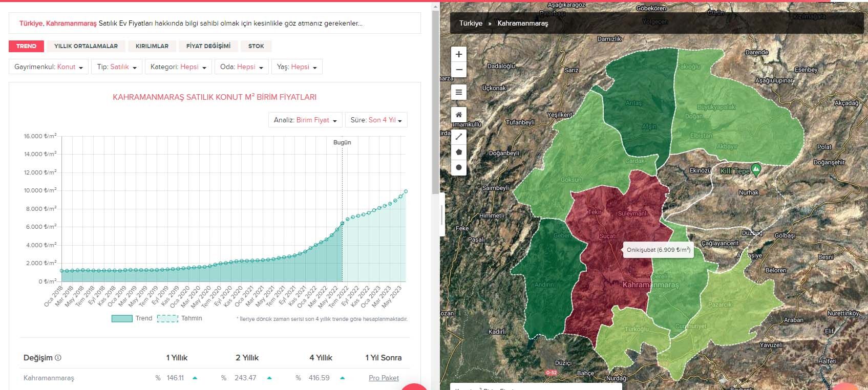Viewport: 868px width, 390px height.
Task: Toggle the Tahmin series in chart legend
Action: coord(179,318)
